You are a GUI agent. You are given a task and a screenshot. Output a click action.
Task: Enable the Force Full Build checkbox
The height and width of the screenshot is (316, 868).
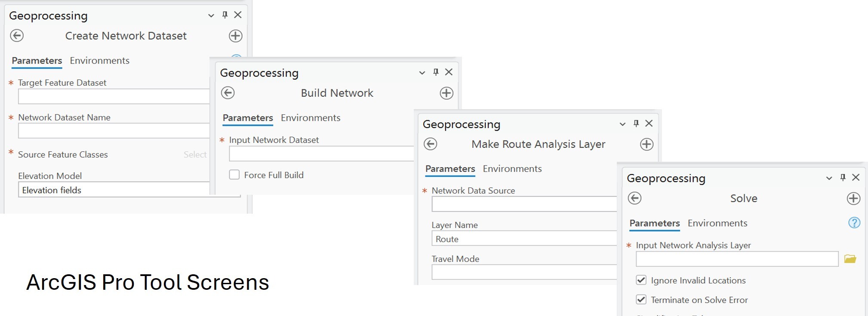234,175
